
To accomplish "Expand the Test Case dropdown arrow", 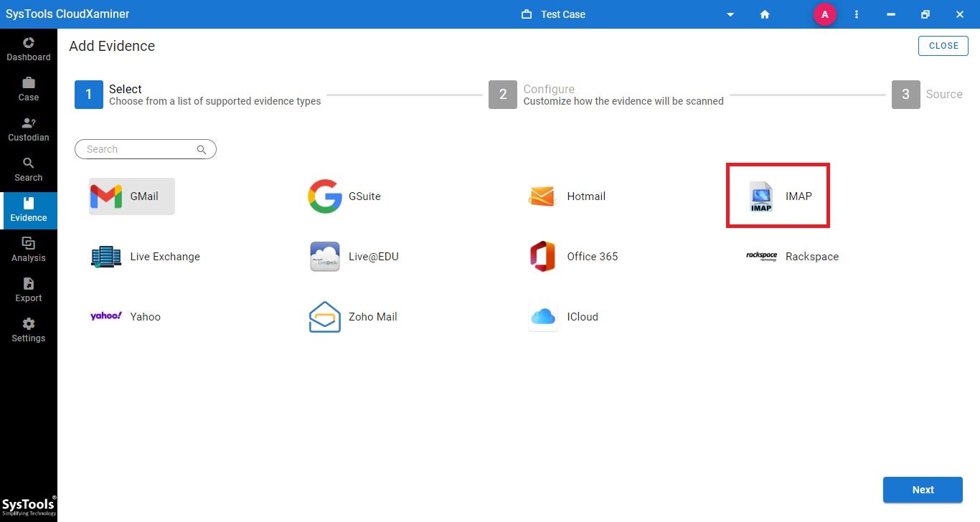I will (730, 14).
